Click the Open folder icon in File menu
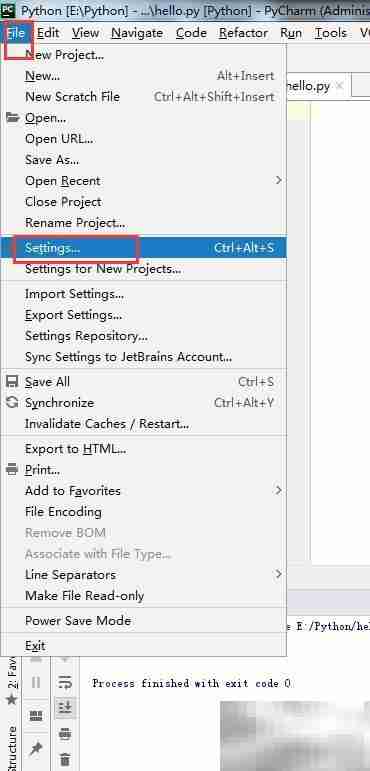The image size is (370, 771). tap(12, 118)
